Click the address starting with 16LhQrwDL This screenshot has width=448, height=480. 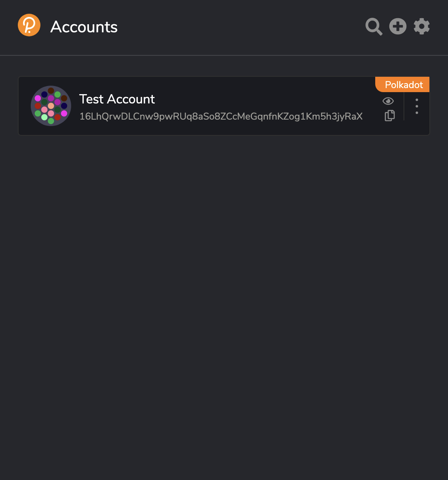coord(221,116)
